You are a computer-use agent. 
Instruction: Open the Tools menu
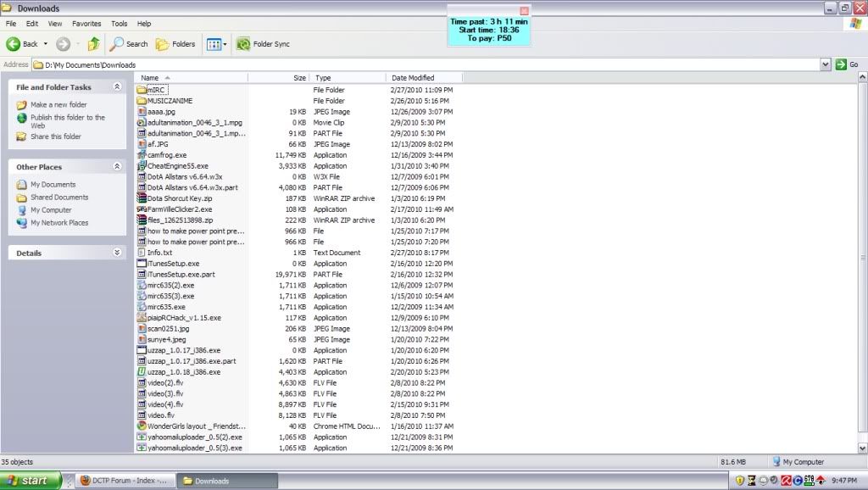click(119, 24)
